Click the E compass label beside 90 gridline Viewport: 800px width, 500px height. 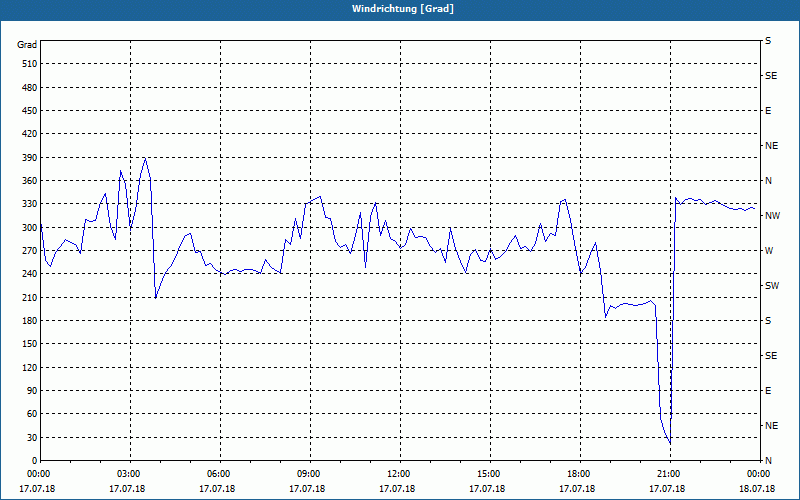[x=768, y=391]
